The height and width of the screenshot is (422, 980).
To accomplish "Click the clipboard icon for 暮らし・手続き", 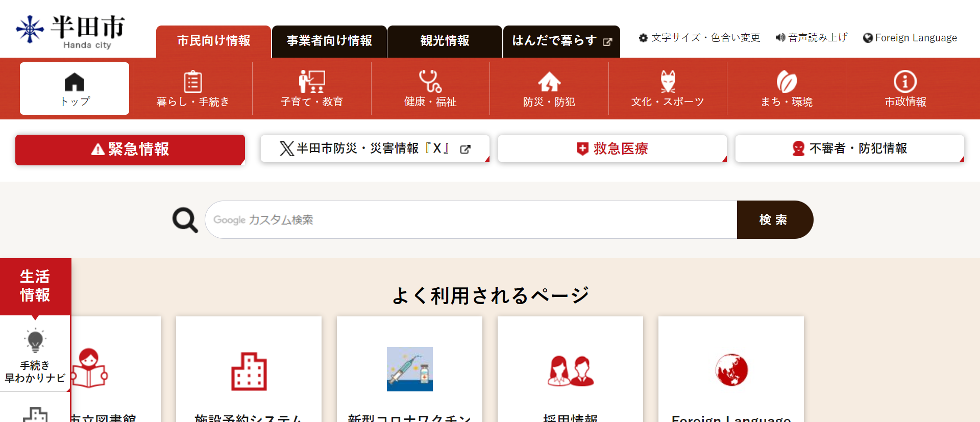I will tap(193, 81).
